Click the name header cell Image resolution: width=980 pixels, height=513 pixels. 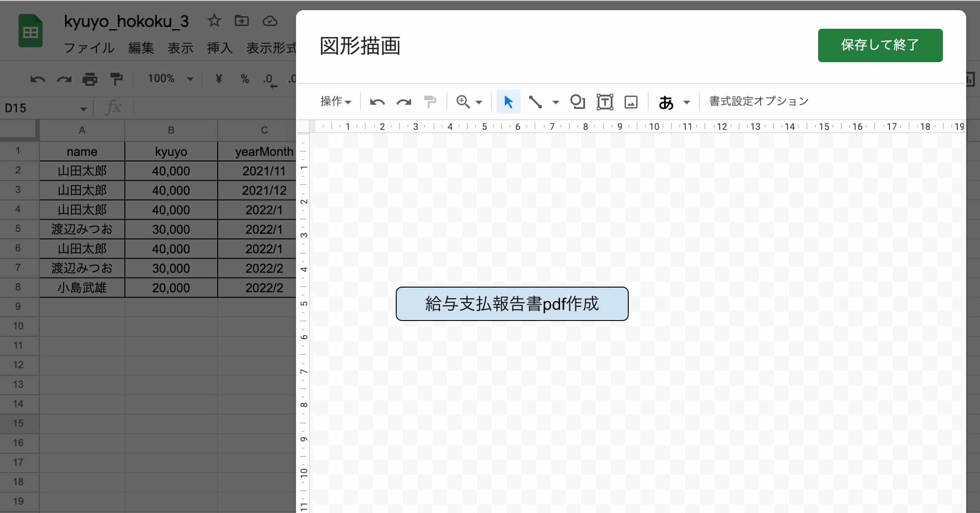point(82,152)
